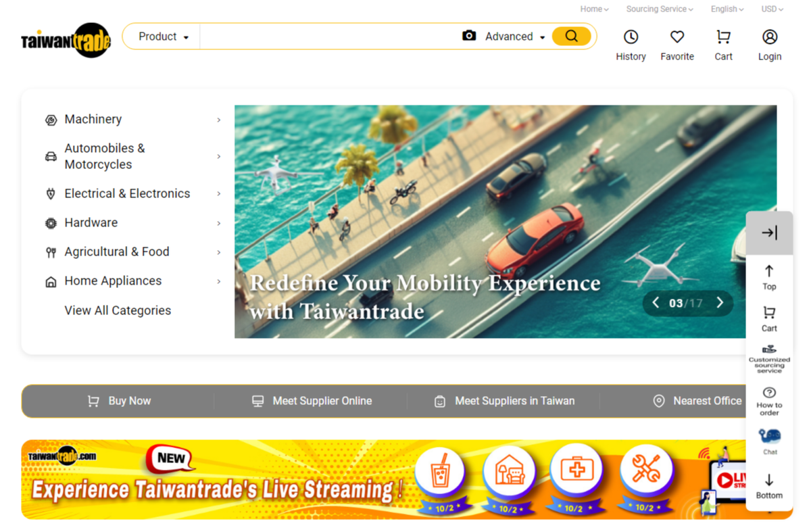Click Nearest Office link
The width and height of the screenshot is (811, 532).
pos(697,401)
